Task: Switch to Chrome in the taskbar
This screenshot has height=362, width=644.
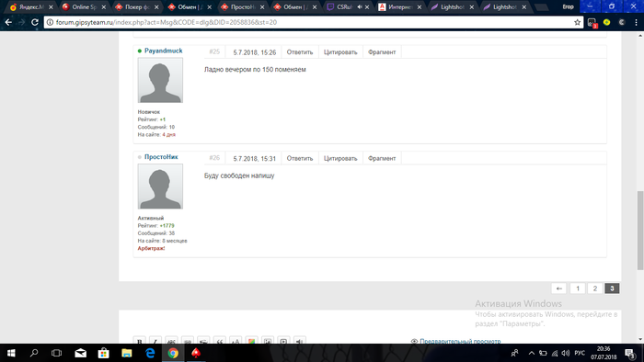Action: [173, 353]
